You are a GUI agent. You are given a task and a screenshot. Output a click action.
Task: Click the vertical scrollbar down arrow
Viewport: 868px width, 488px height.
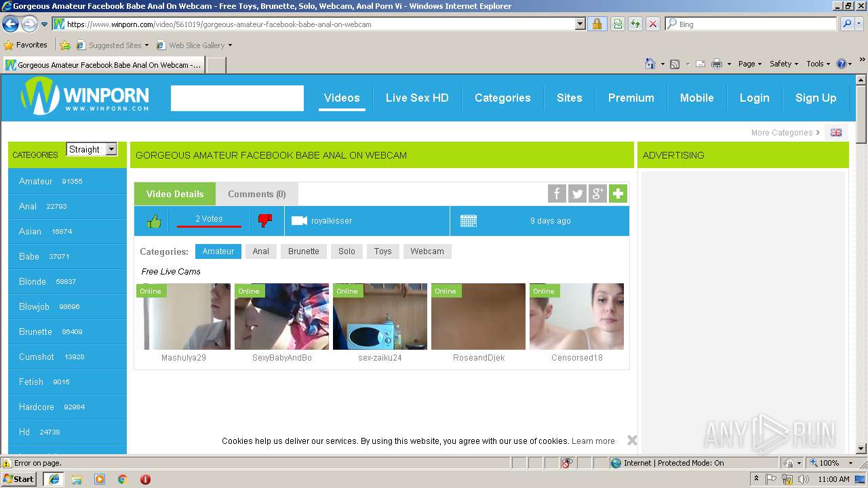(861, 449)
